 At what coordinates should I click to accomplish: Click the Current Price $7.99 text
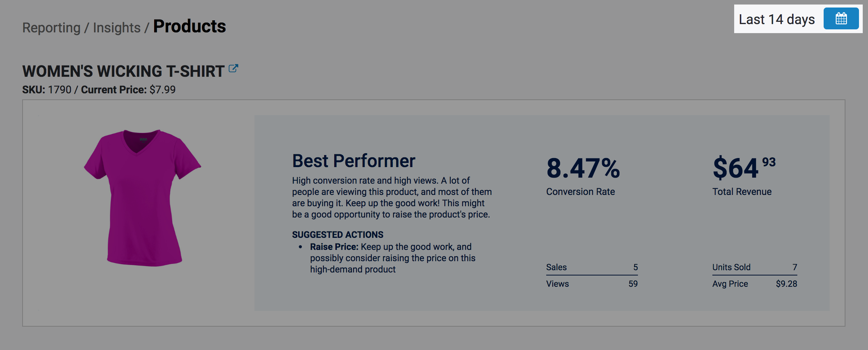[128, 90]
